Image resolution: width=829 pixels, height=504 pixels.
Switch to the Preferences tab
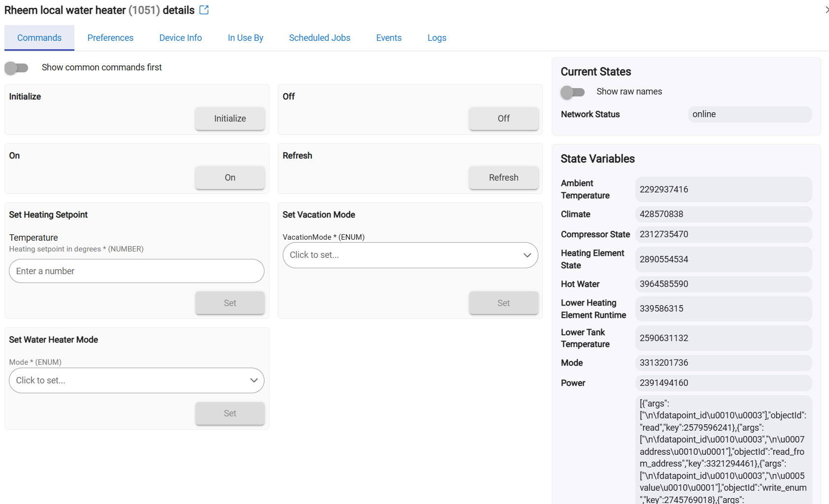(110, 38)
